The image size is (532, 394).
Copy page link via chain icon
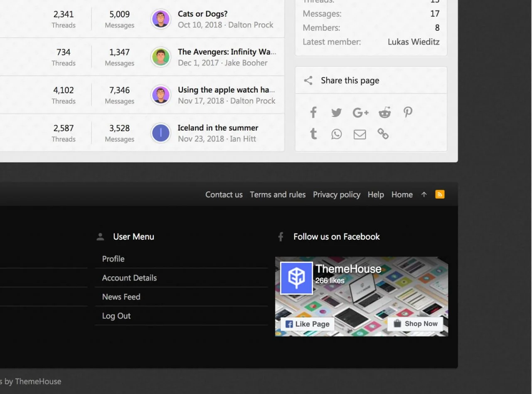383,134
